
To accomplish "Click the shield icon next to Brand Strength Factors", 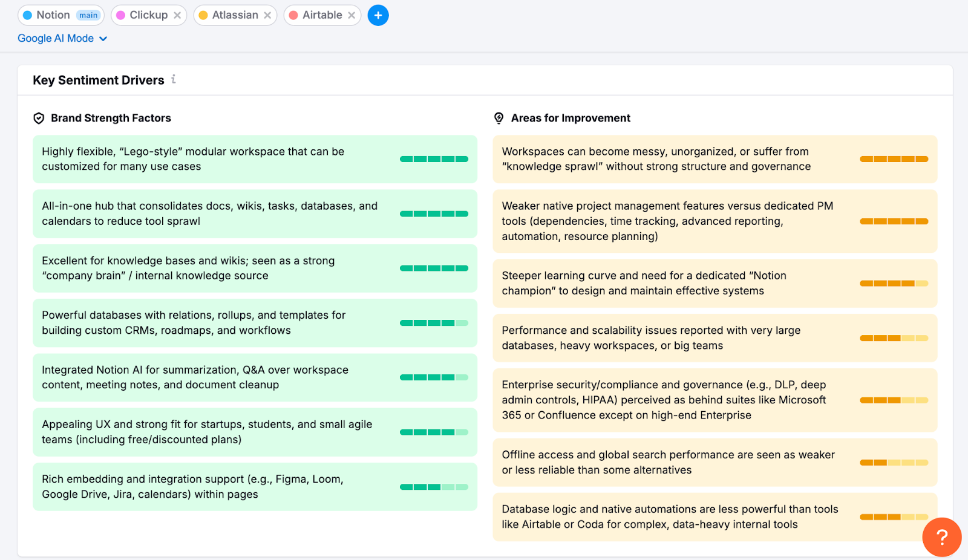I will [x=39, y=118].
